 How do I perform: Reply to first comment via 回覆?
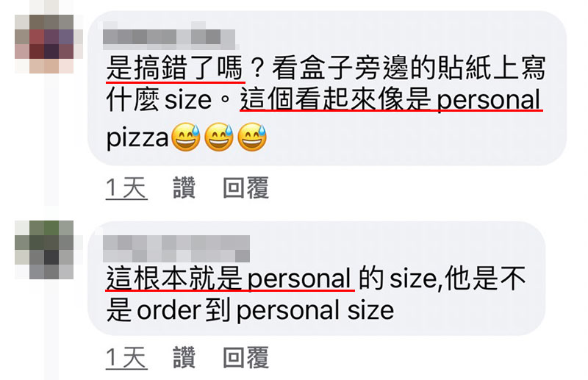[x=245, y=187]
